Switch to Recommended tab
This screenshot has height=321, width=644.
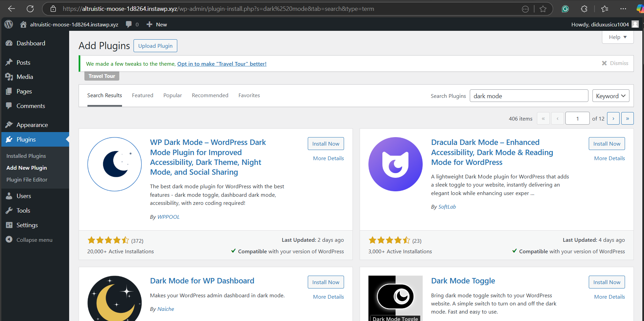[x=210, y=95]
